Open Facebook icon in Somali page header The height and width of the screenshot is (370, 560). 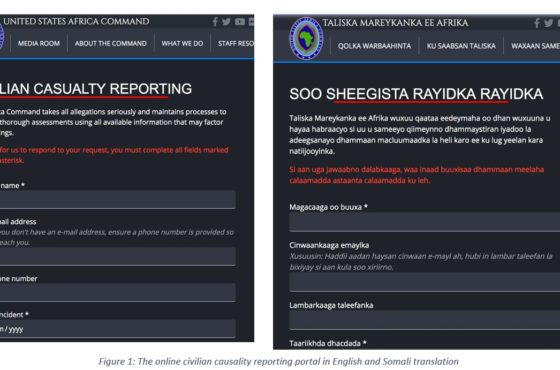click(x=537, y=23)
